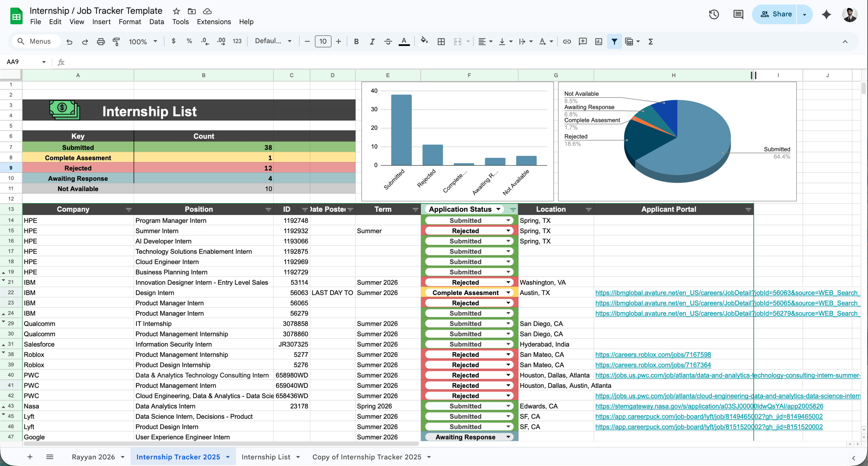
Task: Select the Paint format tool
Action: (x=116, y=41)
